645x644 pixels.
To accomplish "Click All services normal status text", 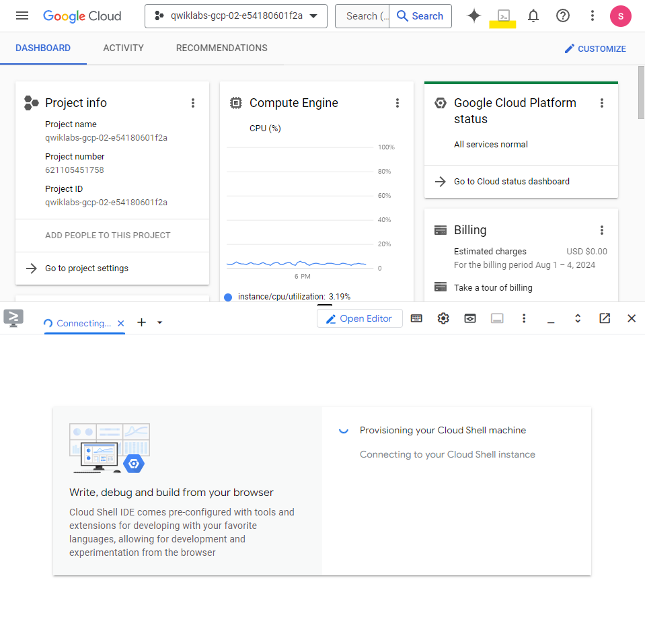I will 491,145.
